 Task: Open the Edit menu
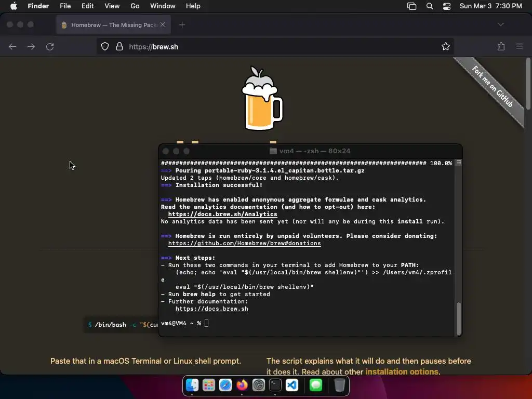(87, 6)
